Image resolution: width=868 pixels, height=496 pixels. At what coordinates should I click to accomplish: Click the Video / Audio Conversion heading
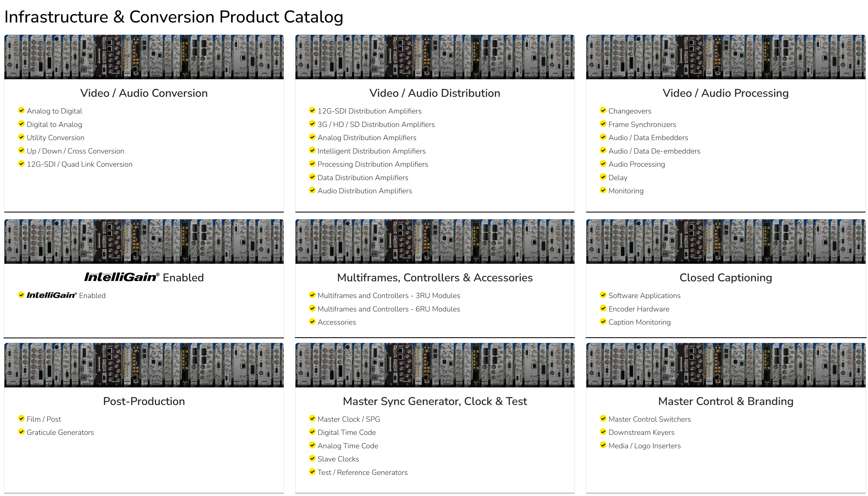(144, 93)
